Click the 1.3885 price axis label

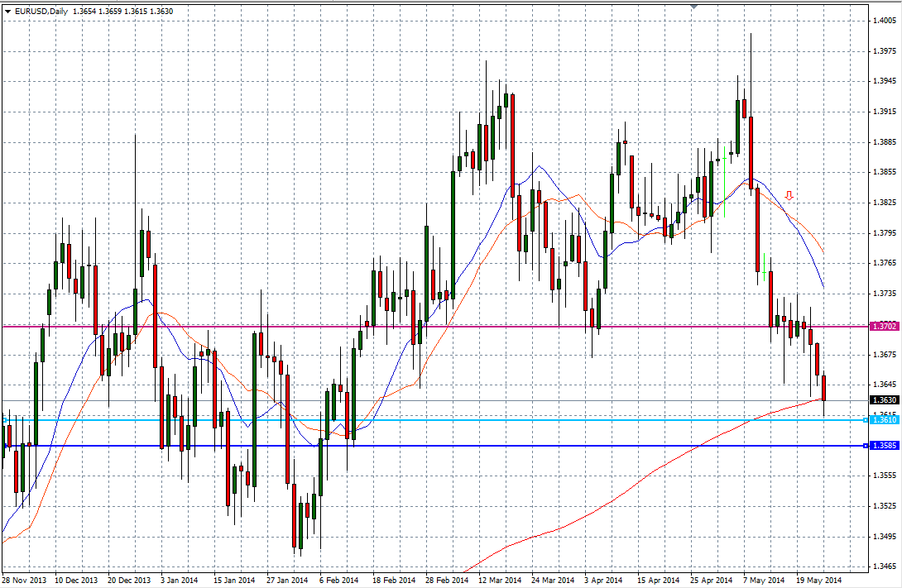884,142
